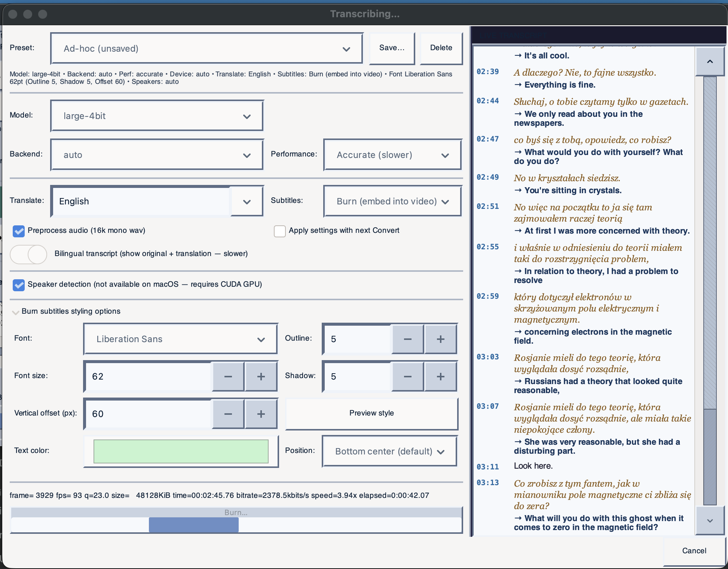Increase the Shadow value with plus button

click(x=441, y=377)
